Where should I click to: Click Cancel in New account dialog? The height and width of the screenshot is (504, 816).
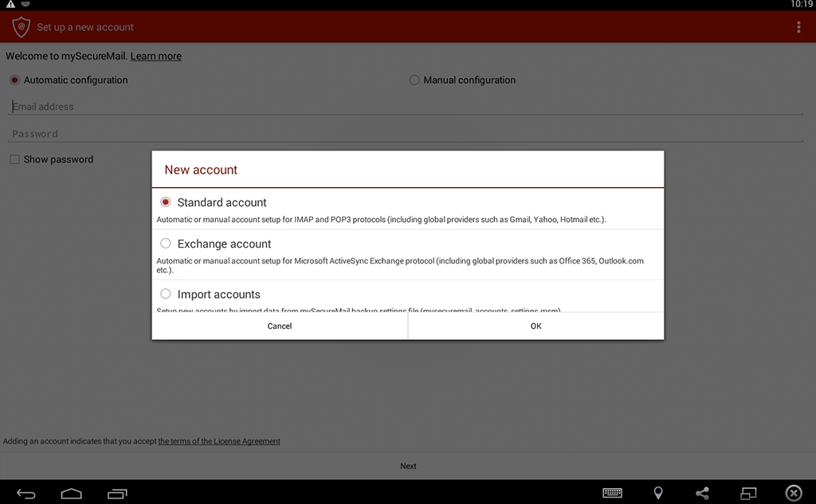(280, 326)
